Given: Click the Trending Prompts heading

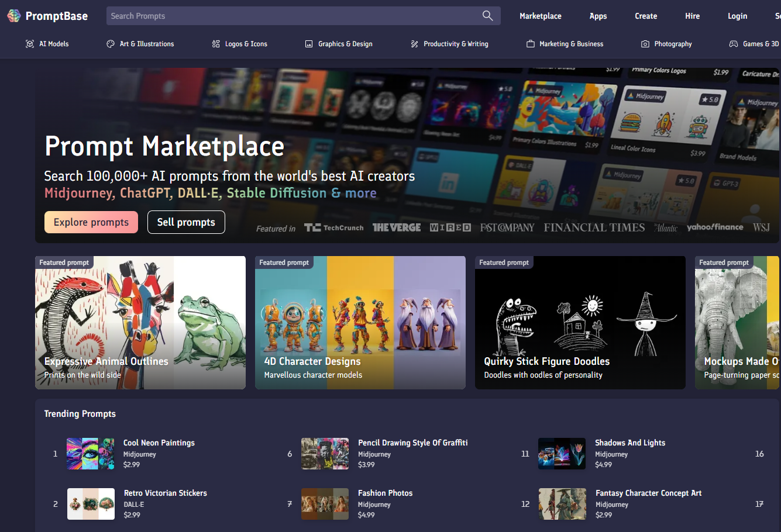Looking at the screenshot, I should (80, 413).
